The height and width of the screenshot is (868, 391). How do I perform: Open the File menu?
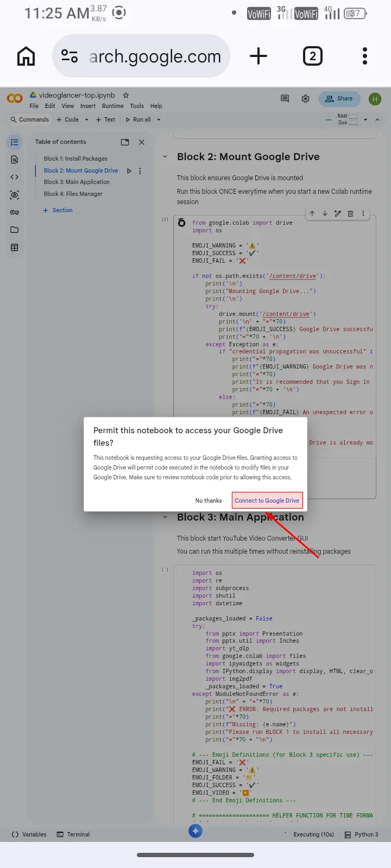coord(34,106)
